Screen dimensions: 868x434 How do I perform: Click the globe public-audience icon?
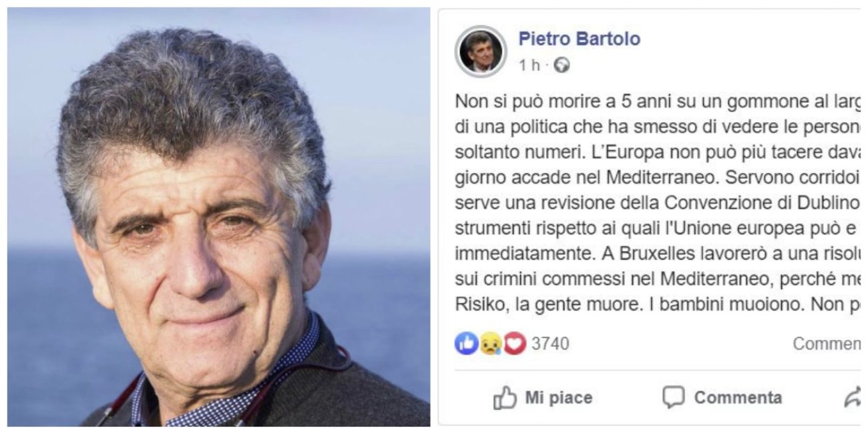tap(562, 65)
